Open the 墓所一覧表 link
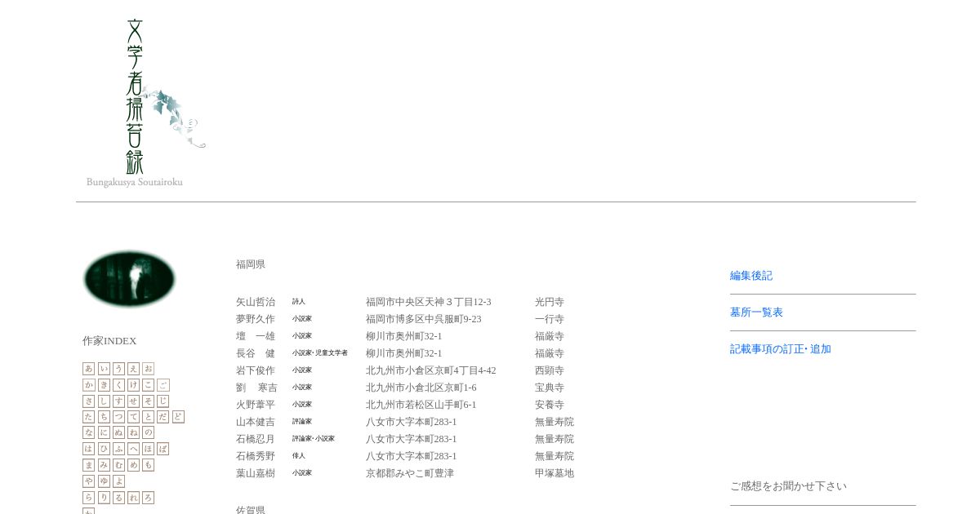This screenshot has height=514, width=980. [x=756, y=312]
